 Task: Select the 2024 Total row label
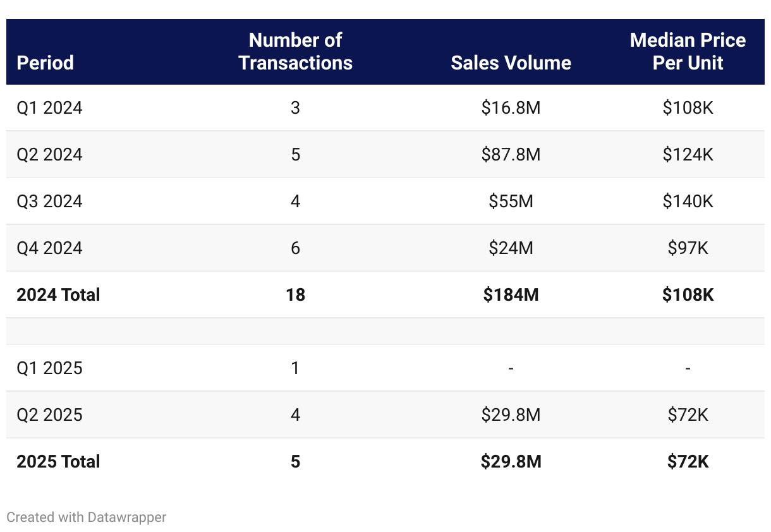click(58, 294)
